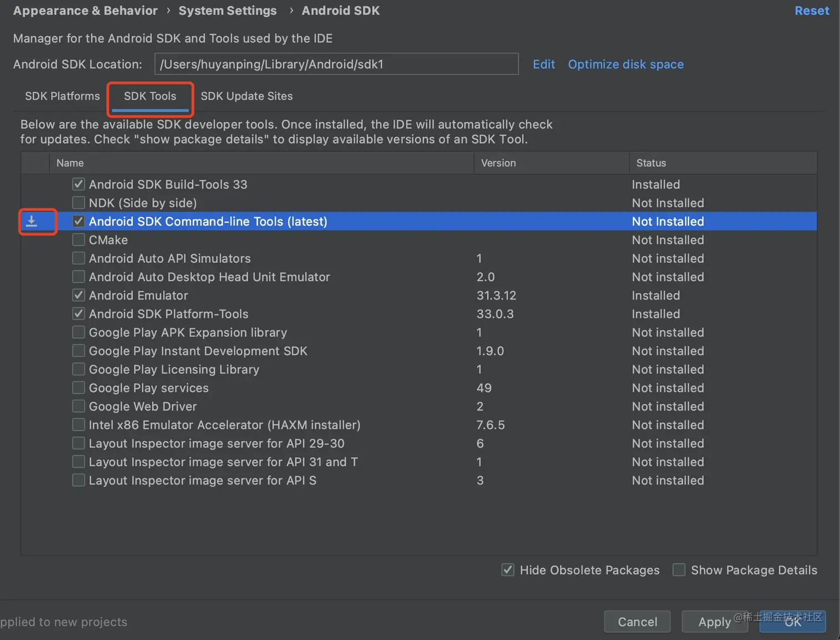The image size is (840, 640).
Task: Enable Show Package Details checkbox
Action: click(679, 569)
